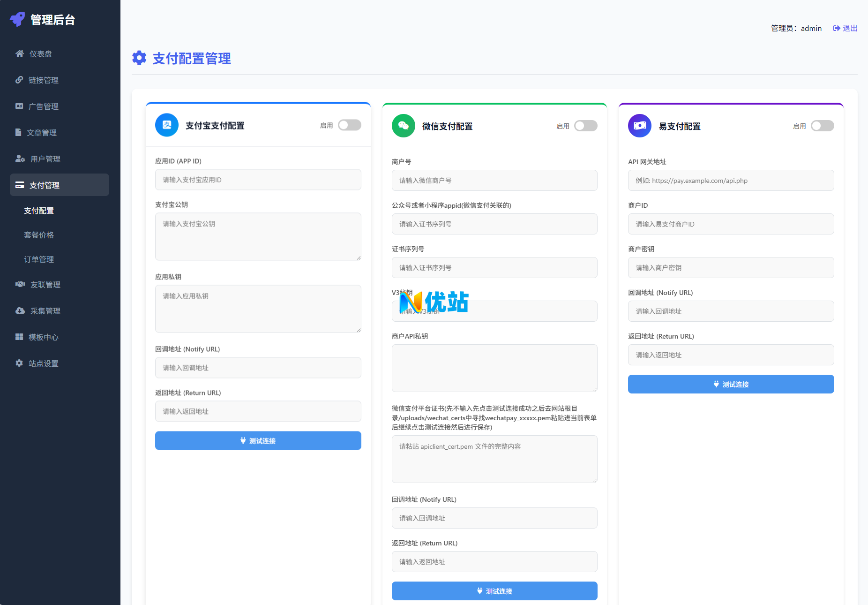Enable the 易支付配置 toggle
868x605 pixels.
pos(822,126)
